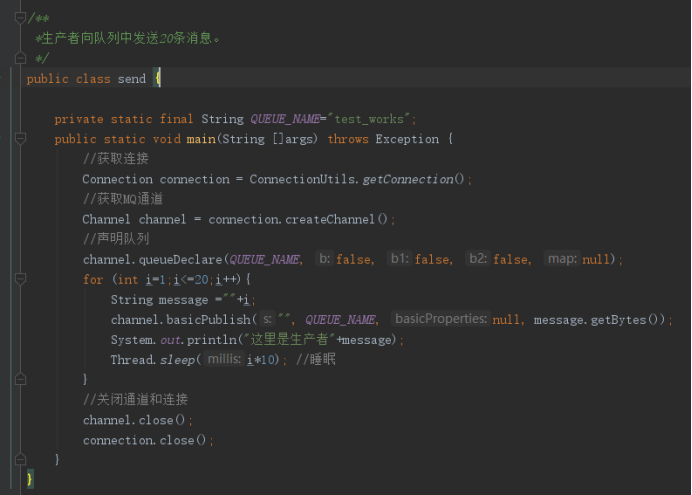The height and width of the screenshot is (495, 692).
Task: Click the map: parameter hint
Action: pyautogui.click(x=562, y=259)
